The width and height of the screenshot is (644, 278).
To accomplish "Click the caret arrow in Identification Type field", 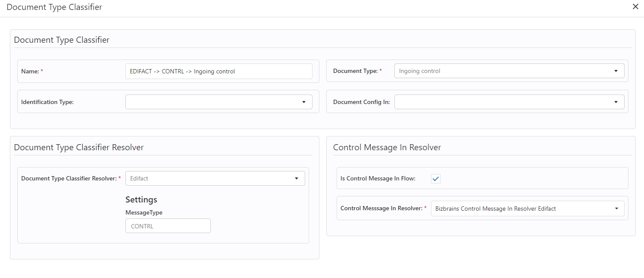I will [304, 102].
